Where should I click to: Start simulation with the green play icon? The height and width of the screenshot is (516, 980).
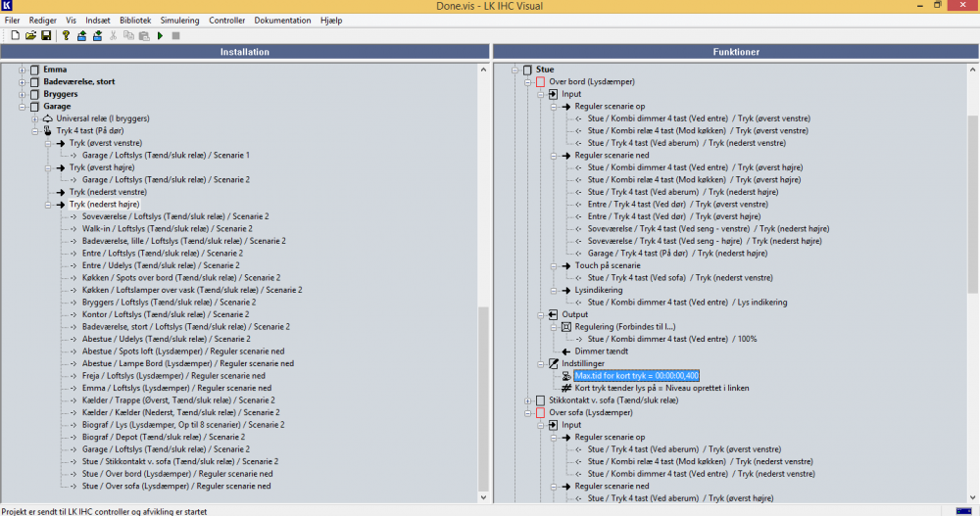pyautogui.click(x=160, y=36)
